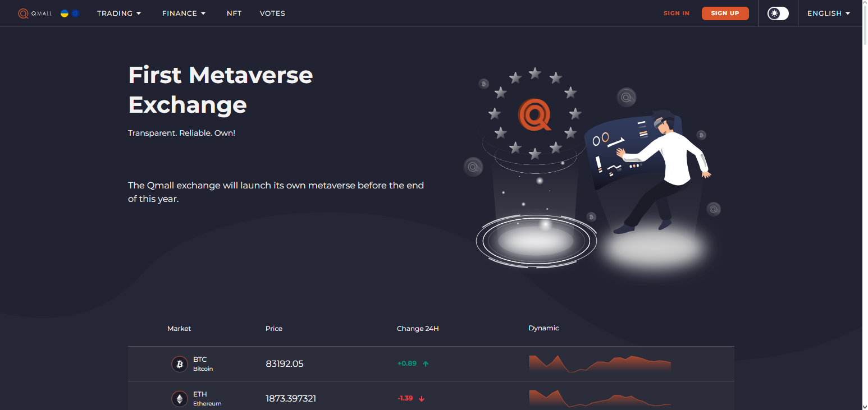This screenshot has height=410, width=868.
Task: Select the ETH Ethereum market row
Action: coord(431,396)
